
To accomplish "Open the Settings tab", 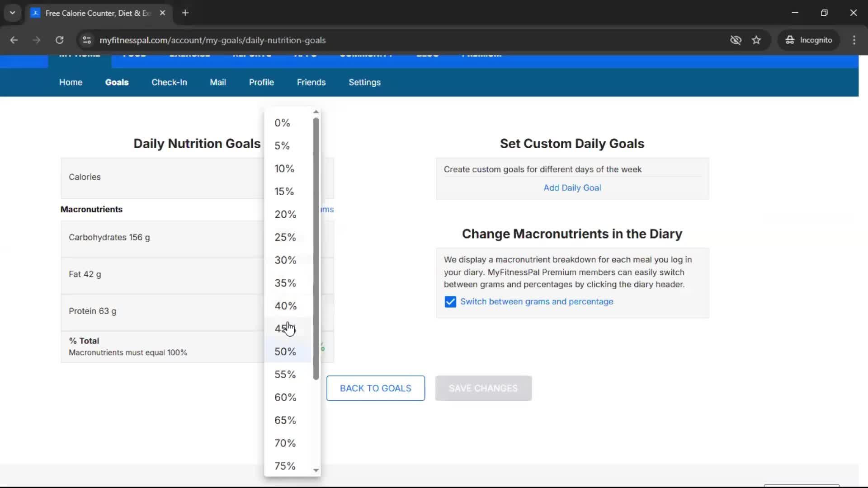I will tap(364, 82).
